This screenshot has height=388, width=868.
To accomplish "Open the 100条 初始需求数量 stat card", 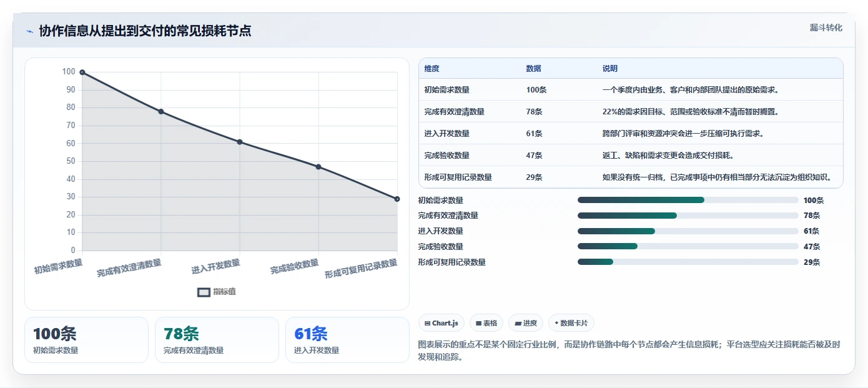I will pyautogui.click(x=86, y=340).
